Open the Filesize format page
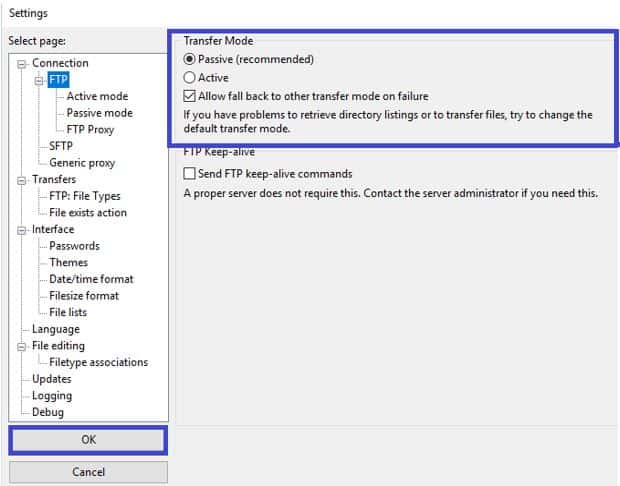 (84, 296)
